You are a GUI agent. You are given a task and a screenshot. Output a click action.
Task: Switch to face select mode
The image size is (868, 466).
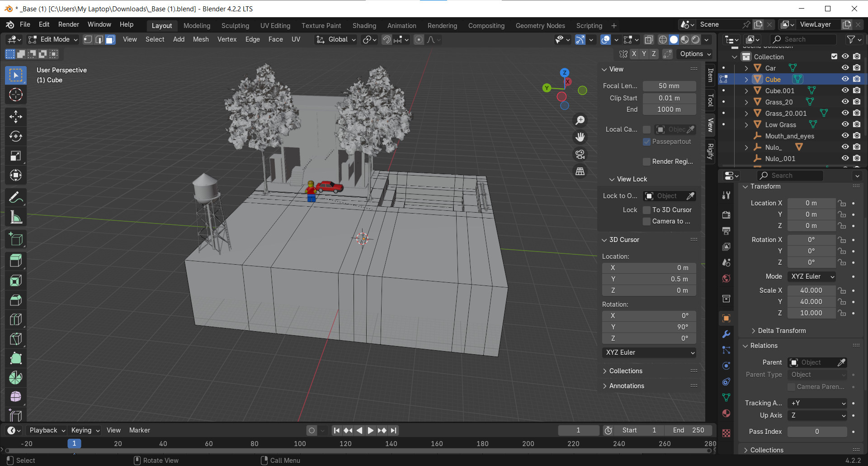click(110, 40)
